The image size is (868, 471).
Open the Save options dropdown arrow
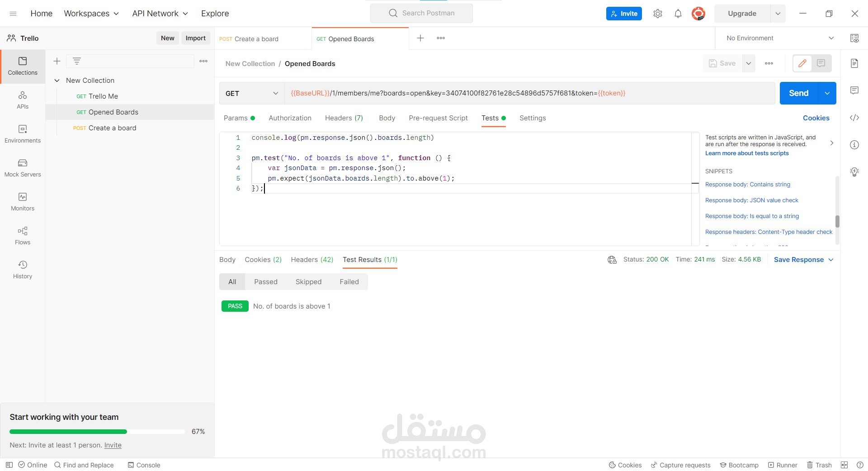click(x=749, y=63)
